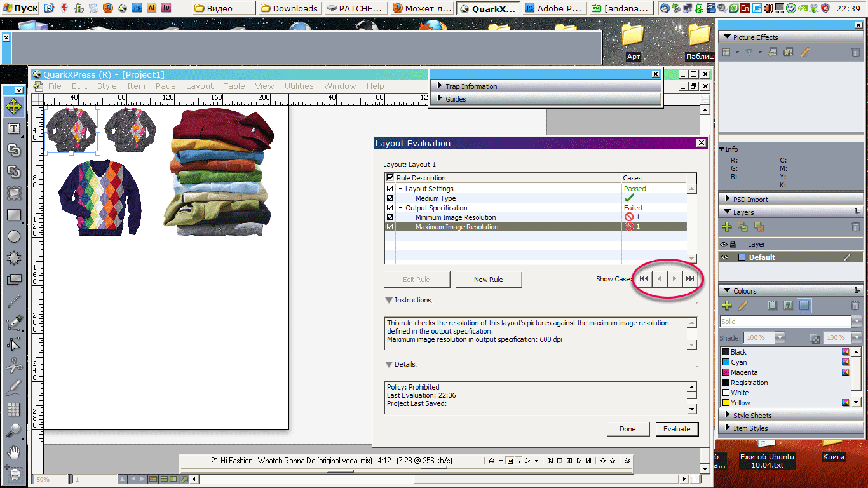Select the Picture Content tool
Screen dimensions: 868x488
13,193
